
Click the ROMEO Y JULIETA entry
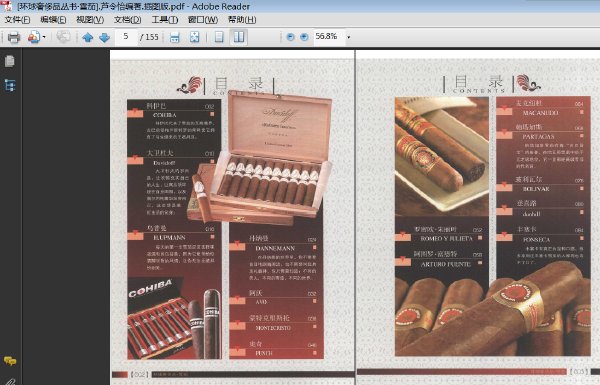(447, 238)
